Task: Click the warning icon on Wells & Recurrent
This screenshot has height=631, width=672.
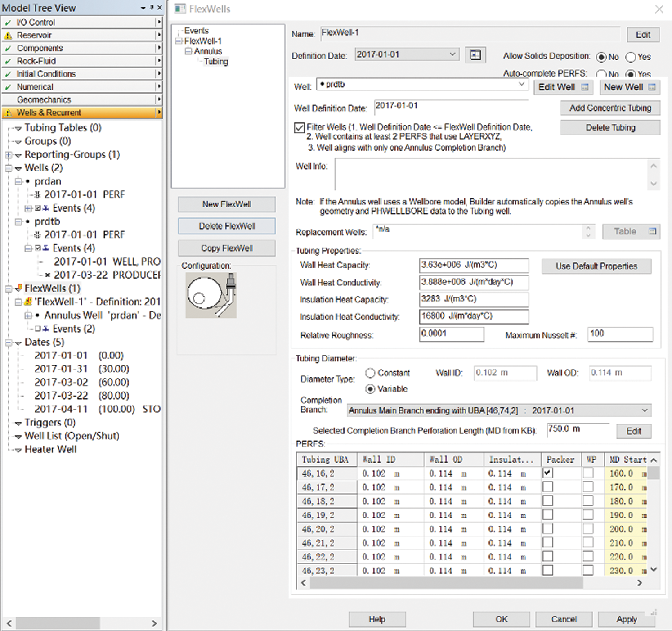Action: pyautogui.click(x=8, y=113)
